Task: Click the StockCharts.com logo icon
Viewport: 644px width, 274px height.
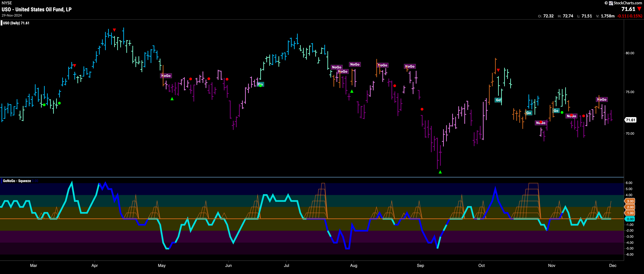Action: (x=611, y=3)
